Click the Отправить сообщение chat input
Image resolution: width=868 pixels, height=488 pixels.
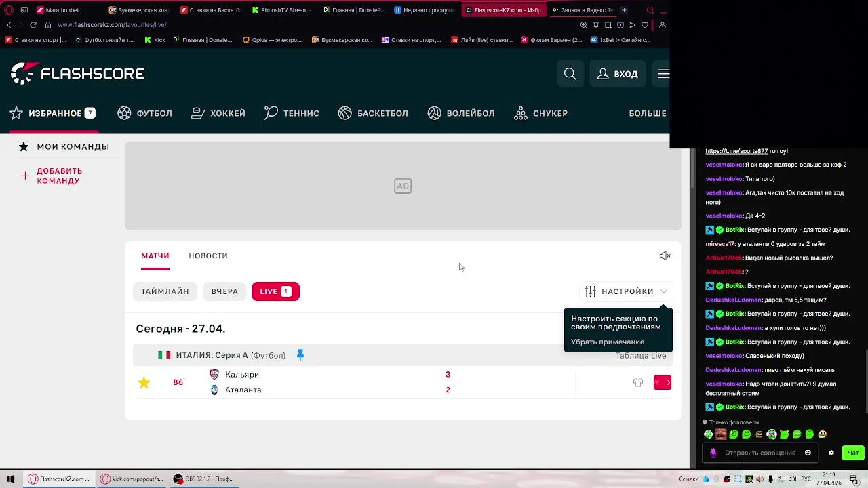759,453
